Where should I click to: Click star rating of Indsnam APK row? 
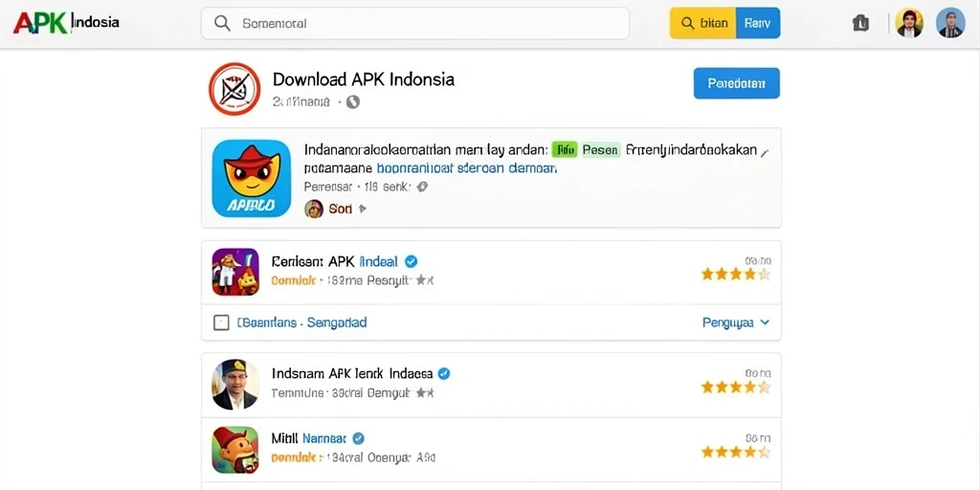(736, 387)
